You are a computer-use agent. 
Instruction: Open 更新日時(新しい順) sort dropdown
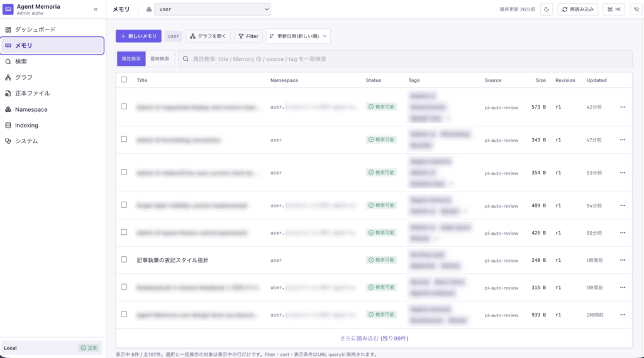[x=298, y=36]
